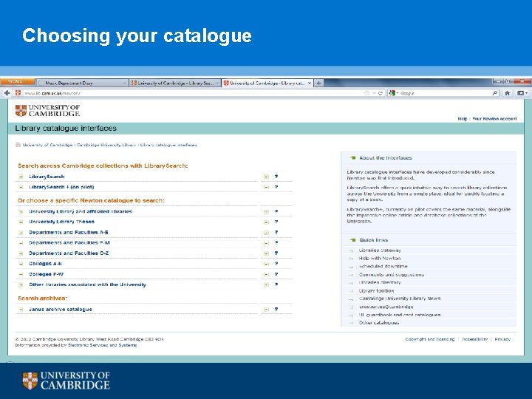This screenshot has height=399, width=532.
Task: Open Other catalogues quick link
Action: pyautogui.click(x=379, y=323)
